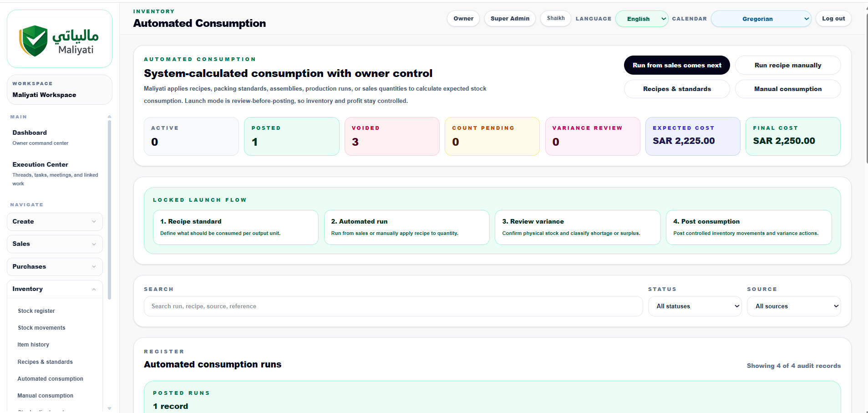Click the 3. Review variance step card
The width and height of the screenshot is (868, 413).
click(x=578, y=227)
